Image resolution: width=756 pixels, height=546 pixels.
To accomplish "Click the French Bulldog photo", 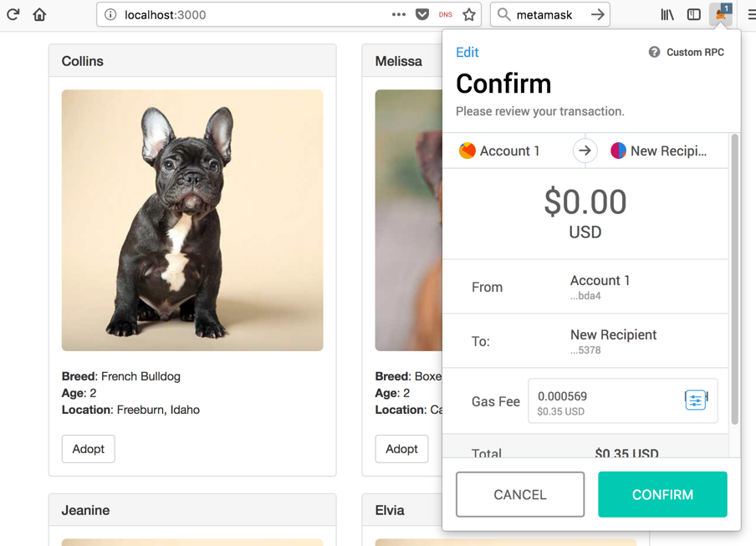I will [192, 220].
